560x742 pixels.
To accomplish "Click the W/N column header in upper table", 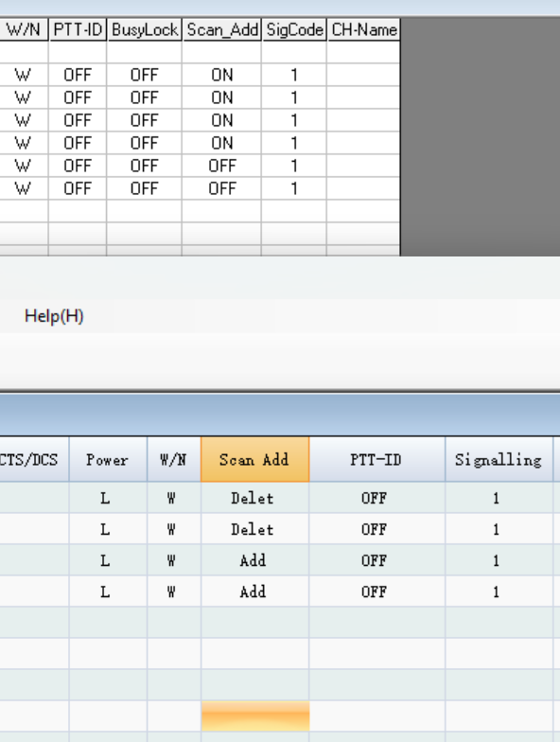I will (x=24, y=30).
